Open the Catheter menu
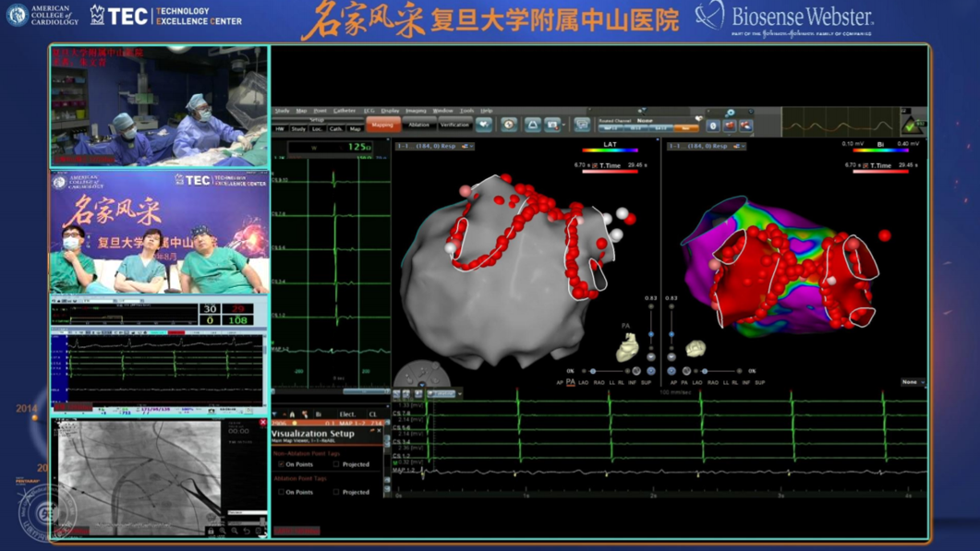This screenshot has width=980, height=551. 345,111
